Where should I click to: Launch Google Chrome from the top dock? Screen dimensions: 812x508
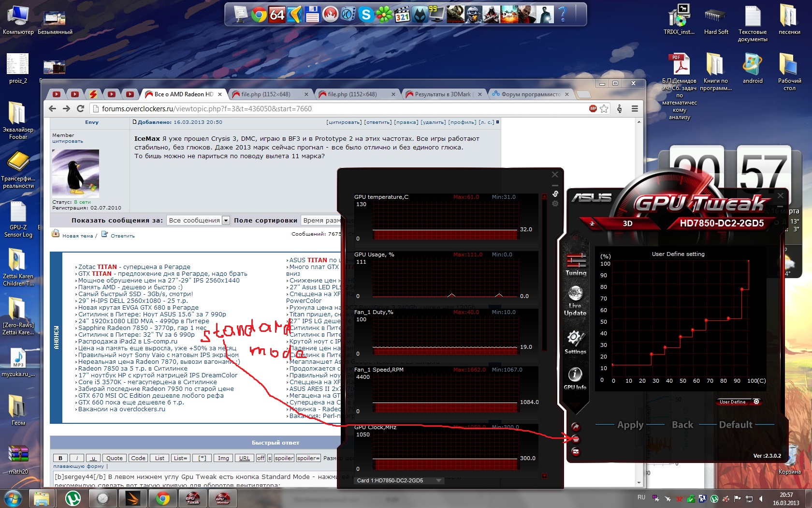(259, 15)
